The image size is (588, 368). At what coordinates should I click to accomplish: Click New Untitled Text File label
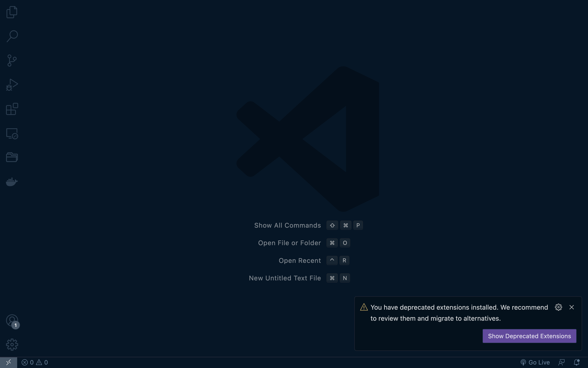[285, 278]
